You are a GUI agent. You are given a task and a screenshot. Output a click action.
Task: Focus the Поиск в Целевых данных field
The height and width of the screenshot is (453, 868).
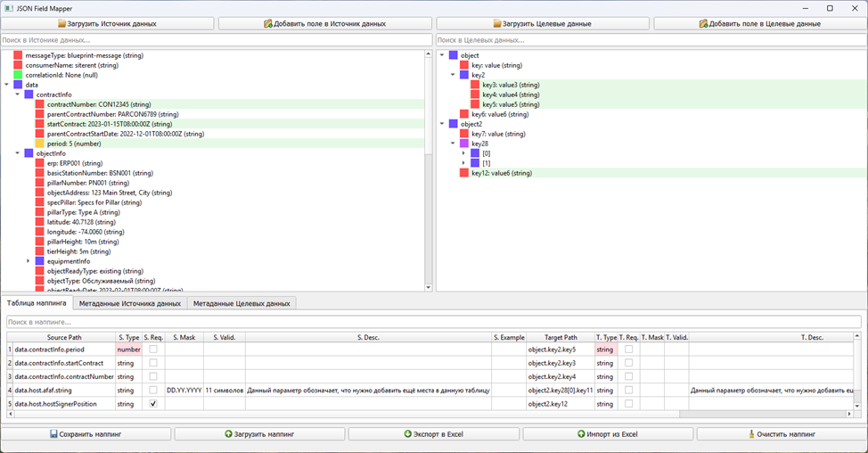tap(651, 40)
